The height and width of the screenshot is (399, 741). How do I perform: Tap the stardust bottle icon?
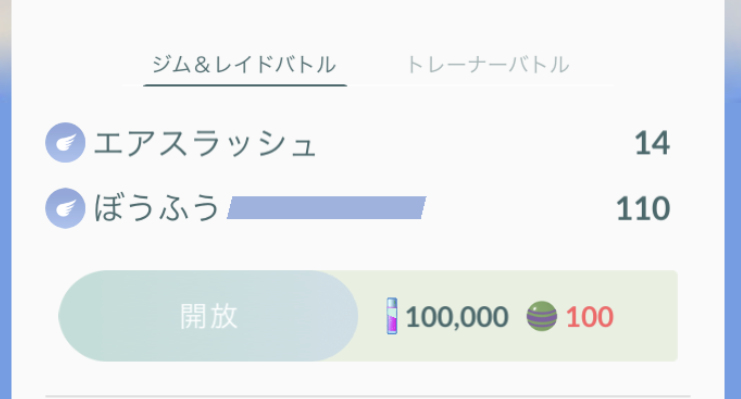[x=392, y=316]
